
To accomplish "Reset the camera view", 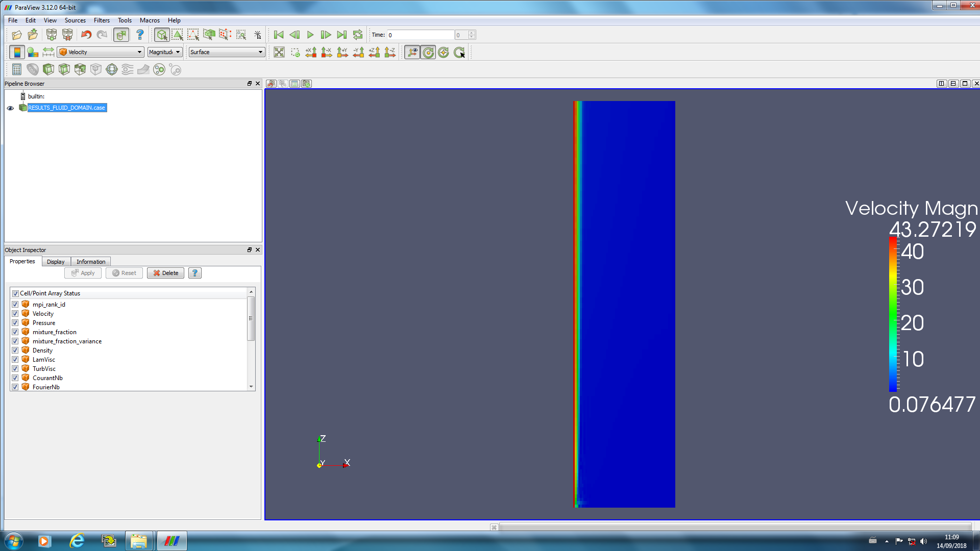I will tap(279, 52).
